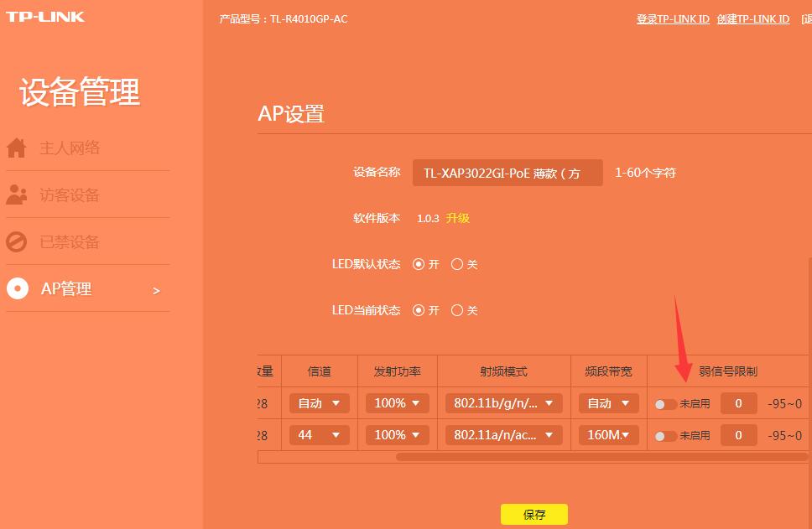Click the LED默认状态 label

[x=366, y=265]
